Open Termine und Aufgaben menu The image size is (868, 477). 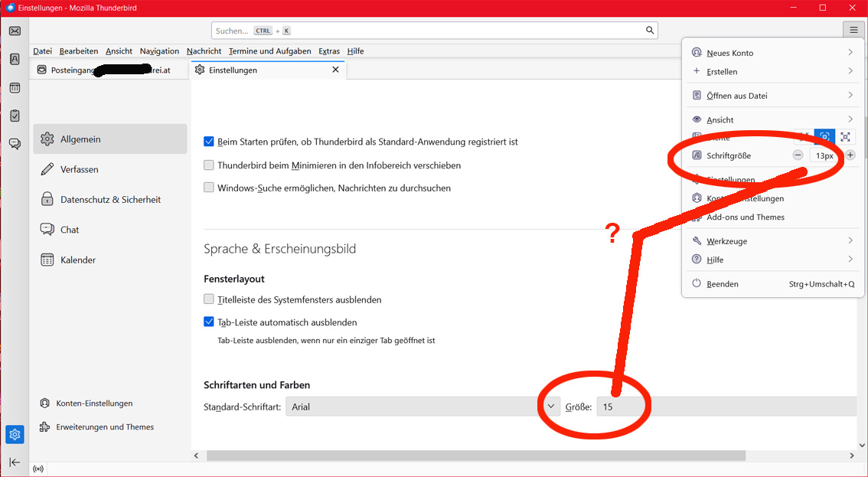click(269, 51)
